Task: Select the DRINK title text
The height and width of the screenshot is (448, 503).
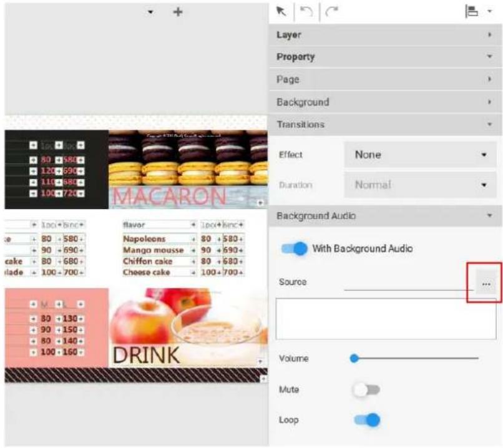Action: tap(146, 355)
